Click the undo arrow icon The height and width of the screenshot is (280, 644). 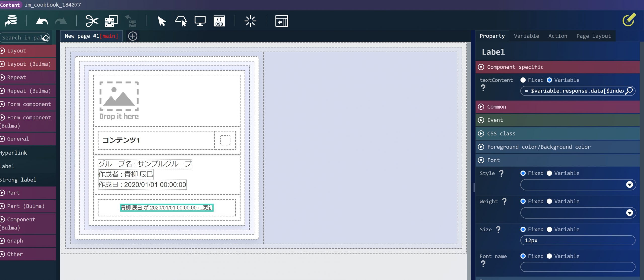pyautogui.click(x=42, y=21)
